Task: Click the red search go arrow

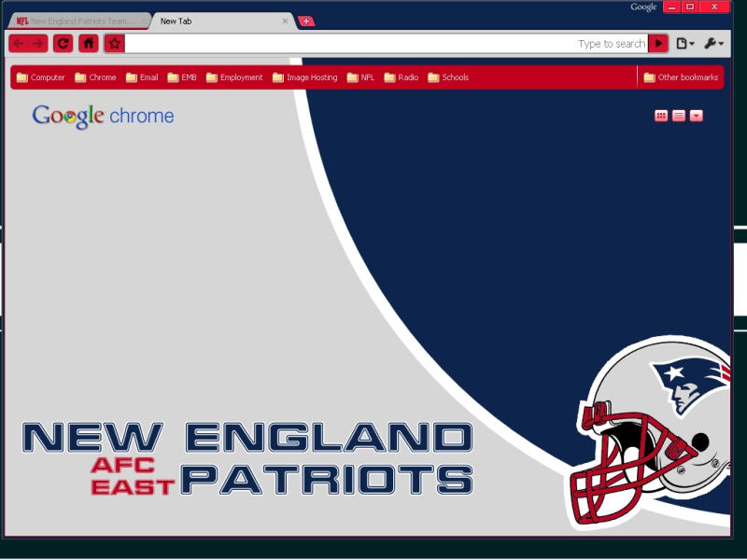Action: coord(659,43)
